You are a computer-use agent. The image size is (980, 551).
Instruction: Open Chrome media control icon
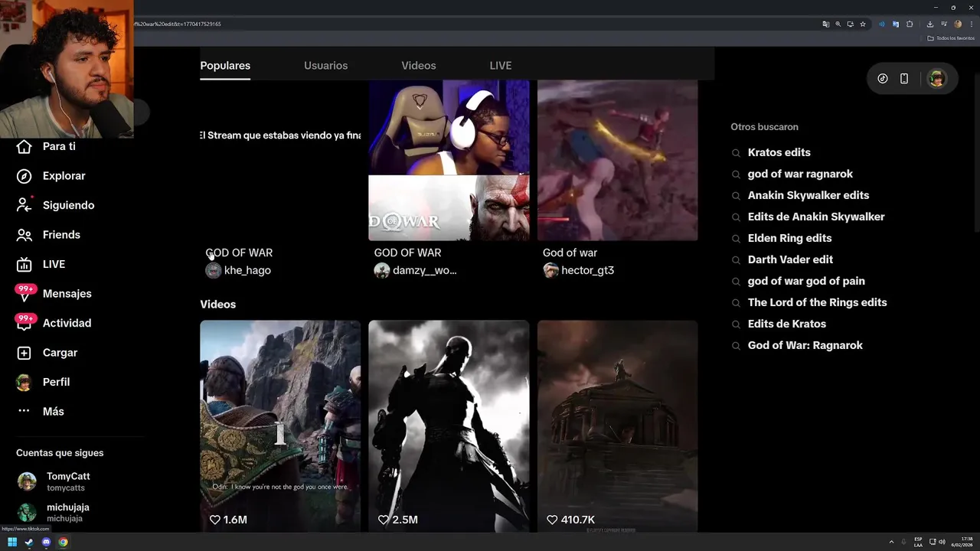click(944, 24)
